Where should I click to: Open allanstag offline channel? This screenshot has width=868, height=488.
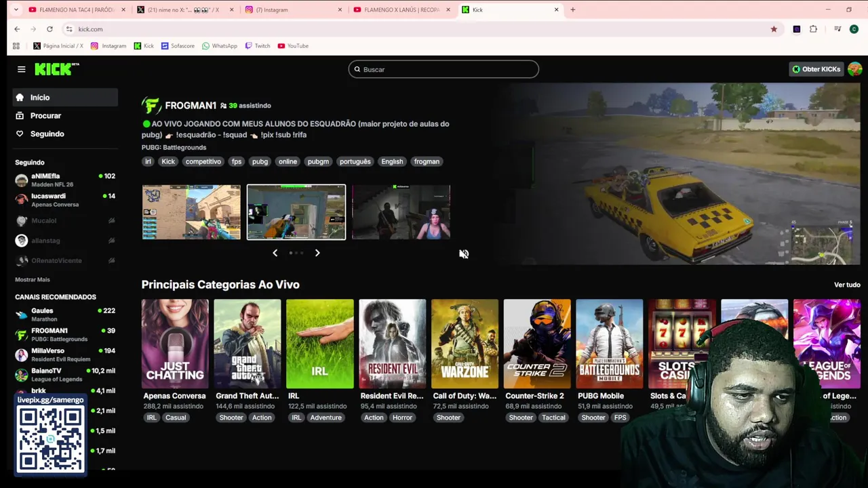(x=65, y=241)
